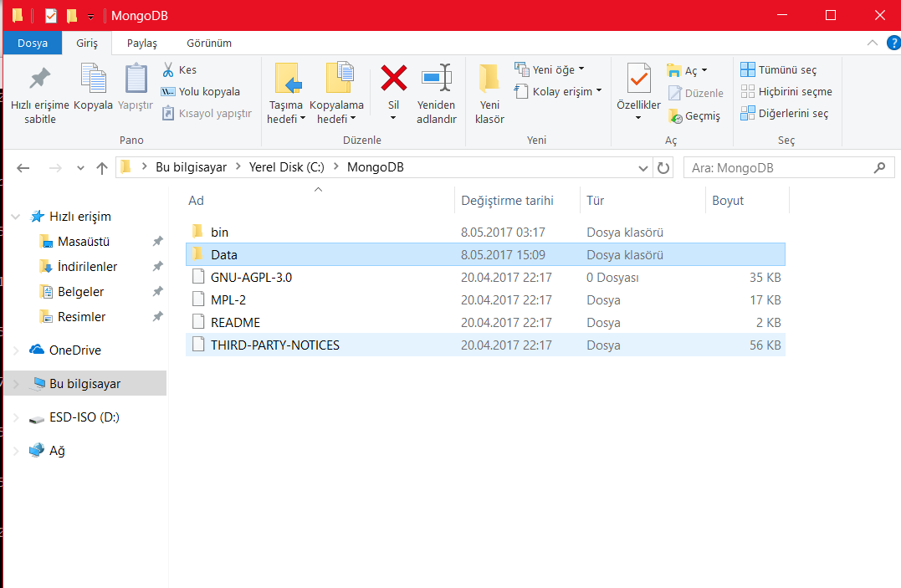Open OneDrive in the navigation pane
The width and height of the screenshot is (901, 588).
(x=74, y=350)
